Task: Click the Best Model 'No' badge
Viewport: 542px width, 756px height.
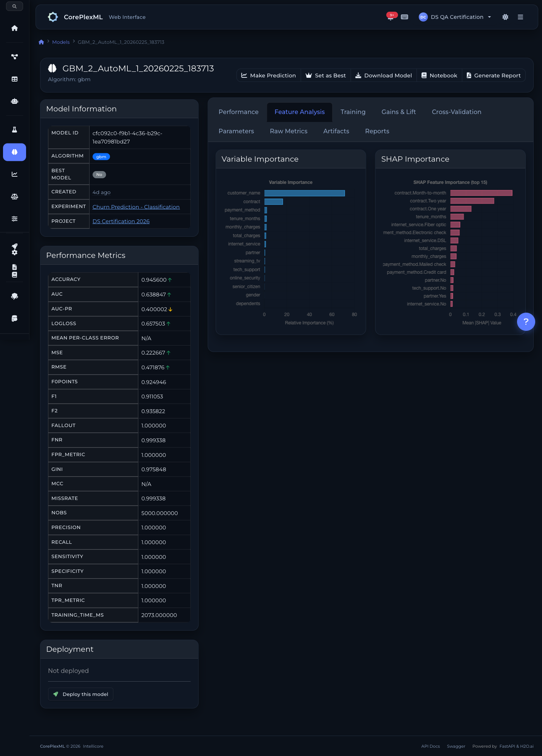Action: point(99,174)
